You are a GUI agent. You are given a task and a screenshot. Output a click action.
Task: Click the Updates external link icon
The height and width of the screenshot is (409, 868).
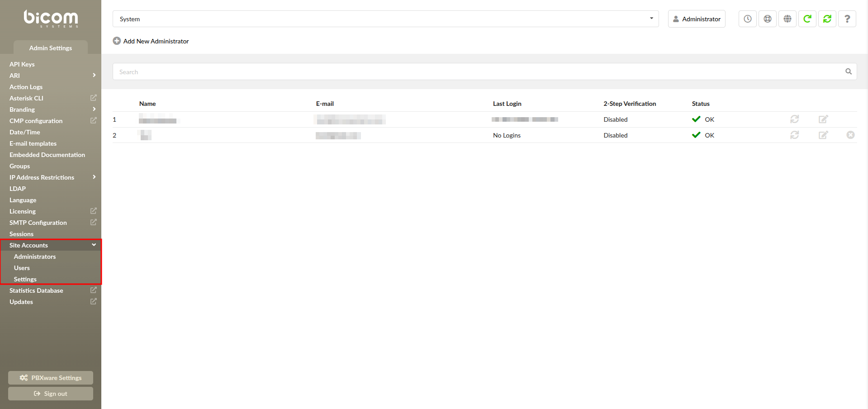click(x=94, y=301)
